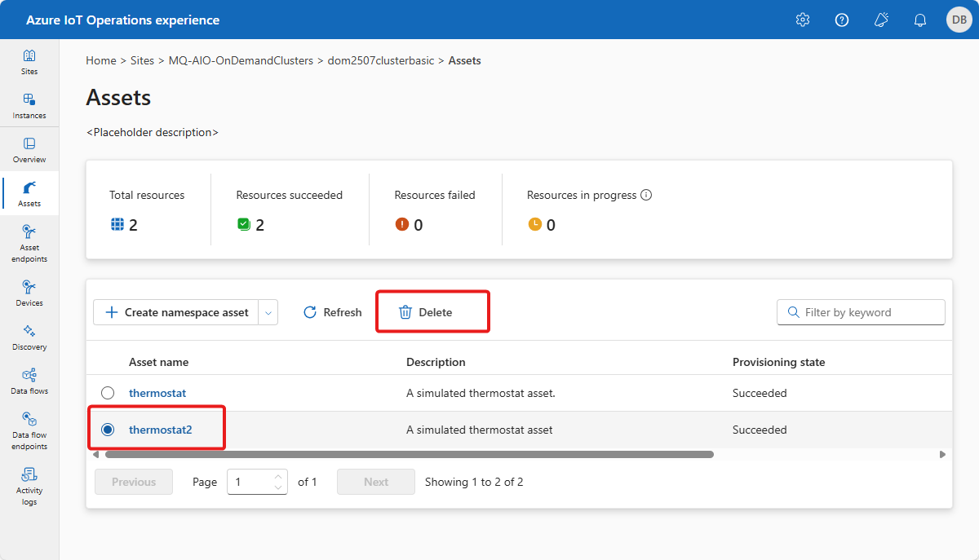Open the Settings gear in the header
The image size is (979, 560).
point(803,20)
